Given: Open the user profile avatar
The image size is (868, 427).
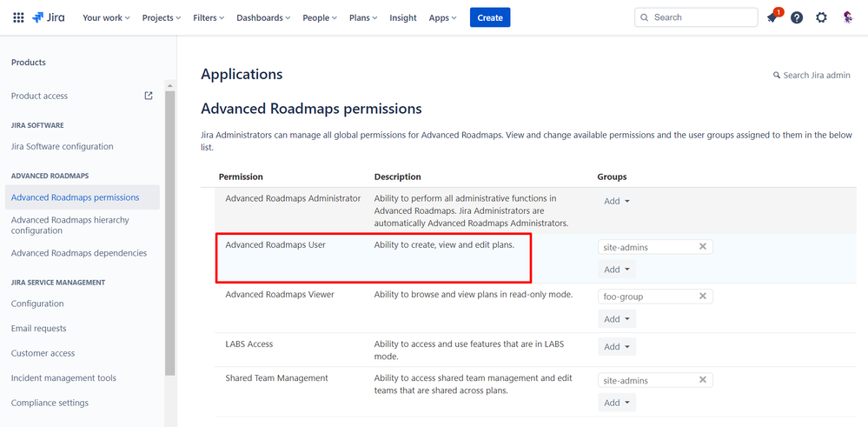Looking at the screenshot, I should tap(847, 17).
